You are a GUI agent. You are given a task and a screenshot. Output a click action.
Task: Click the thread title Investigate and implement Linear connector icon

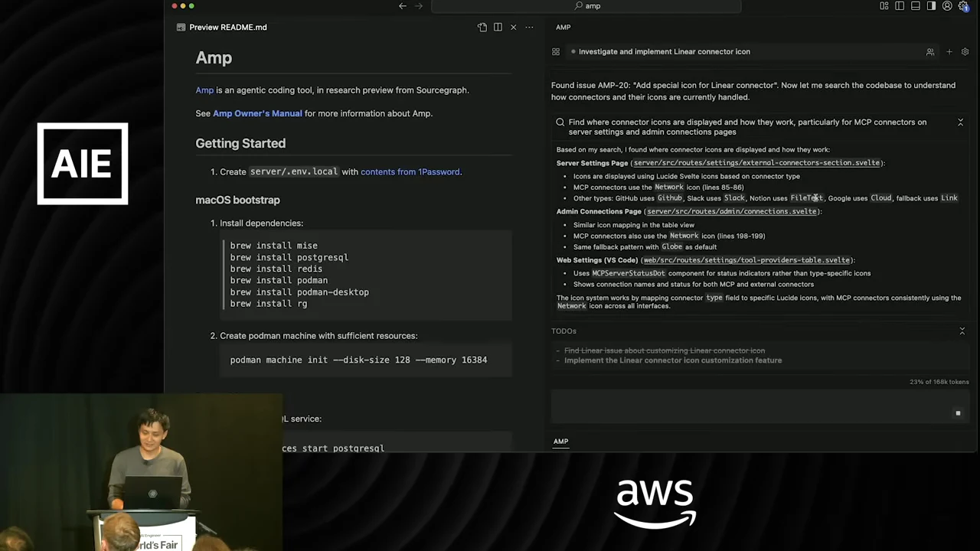point(665,52)
